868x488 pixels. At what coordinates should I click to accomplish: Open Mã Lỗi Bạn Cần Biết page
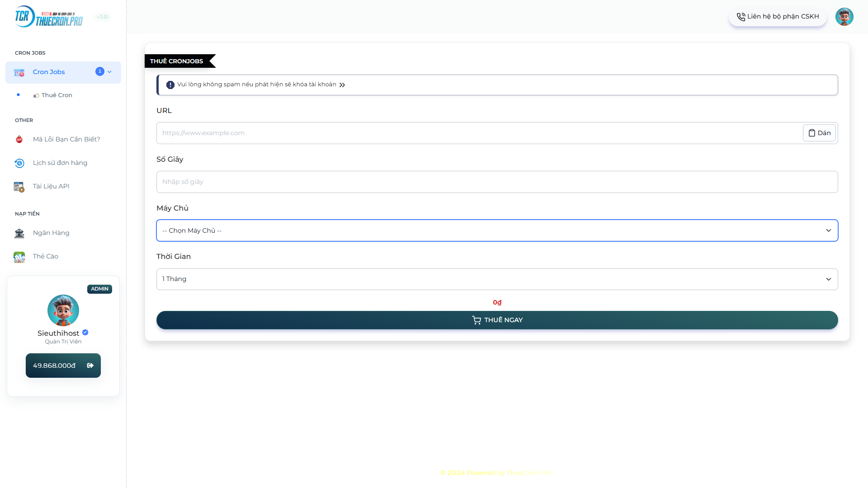tap(66, 139)
